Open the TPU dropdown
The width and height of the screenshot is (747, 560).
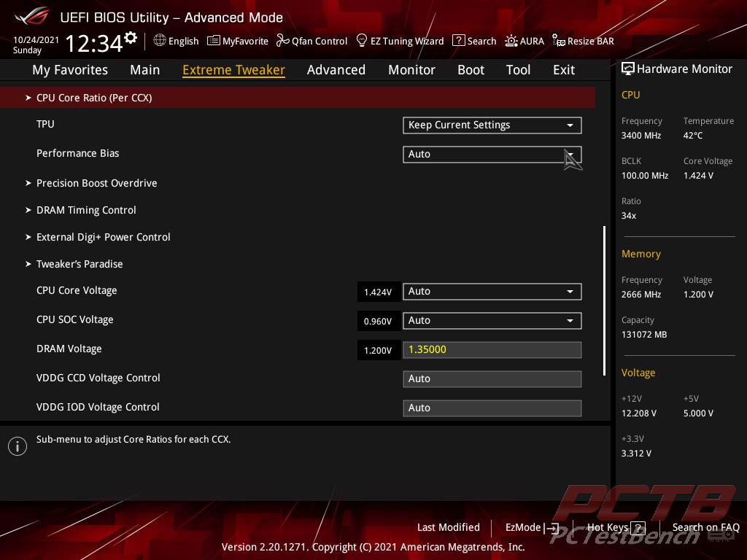tap(492, 125)
